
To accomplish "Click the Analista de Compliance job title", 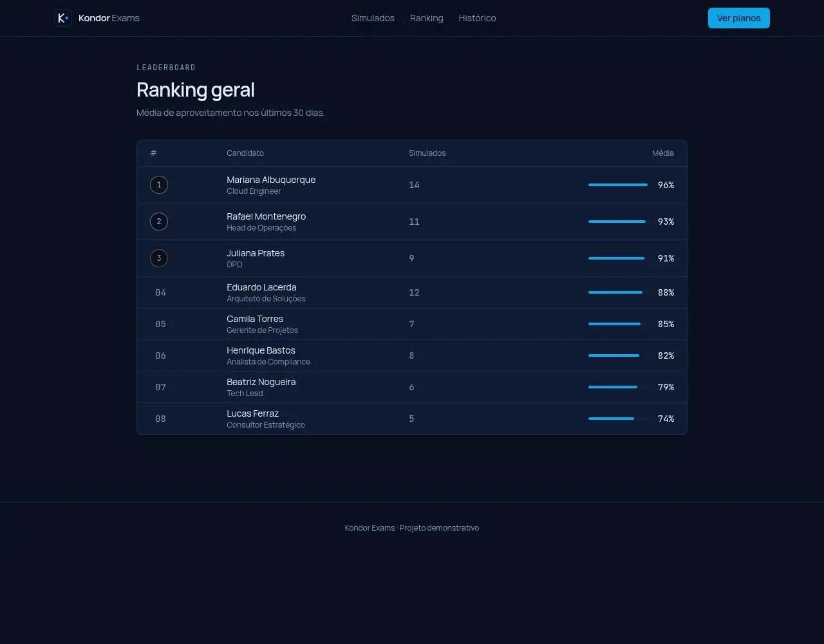I will [x=268, y=362].
